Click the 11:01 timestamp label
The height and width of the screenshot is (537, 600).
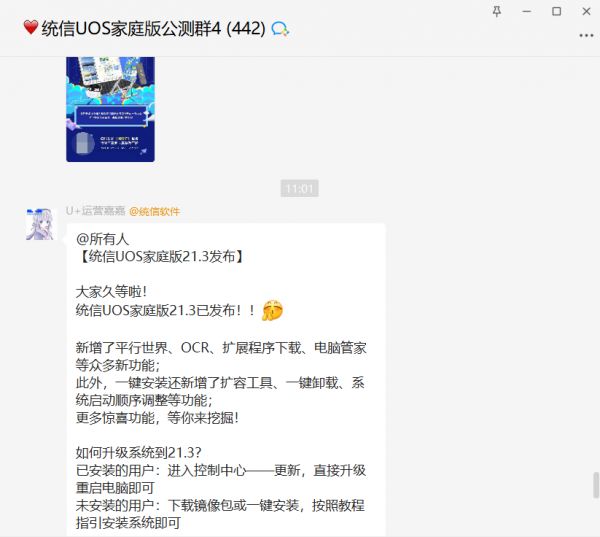click(x=300, y=188)
